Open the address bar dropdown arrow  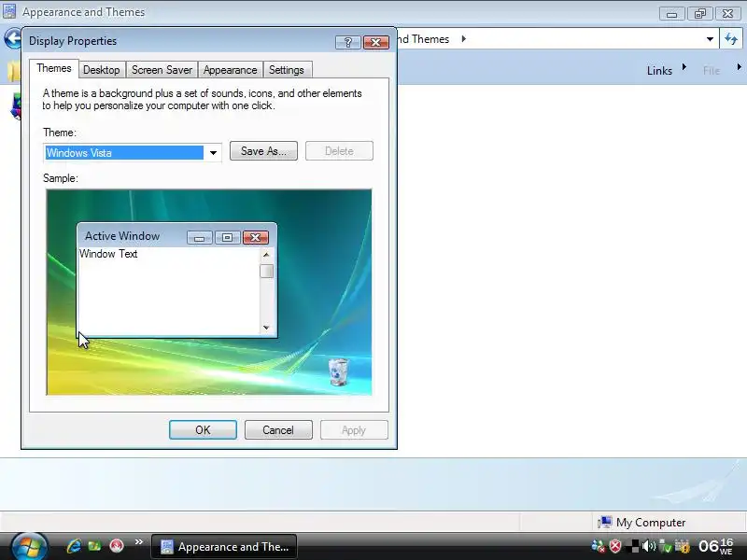(710, 39)
